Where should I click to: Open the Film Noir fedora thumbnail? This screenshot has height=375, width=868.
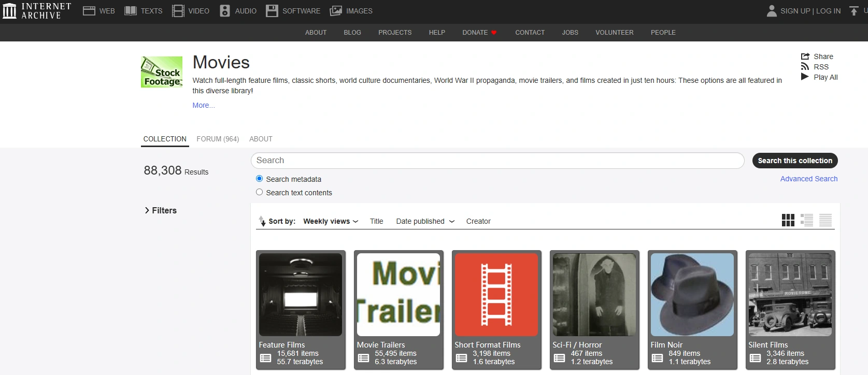692,295
